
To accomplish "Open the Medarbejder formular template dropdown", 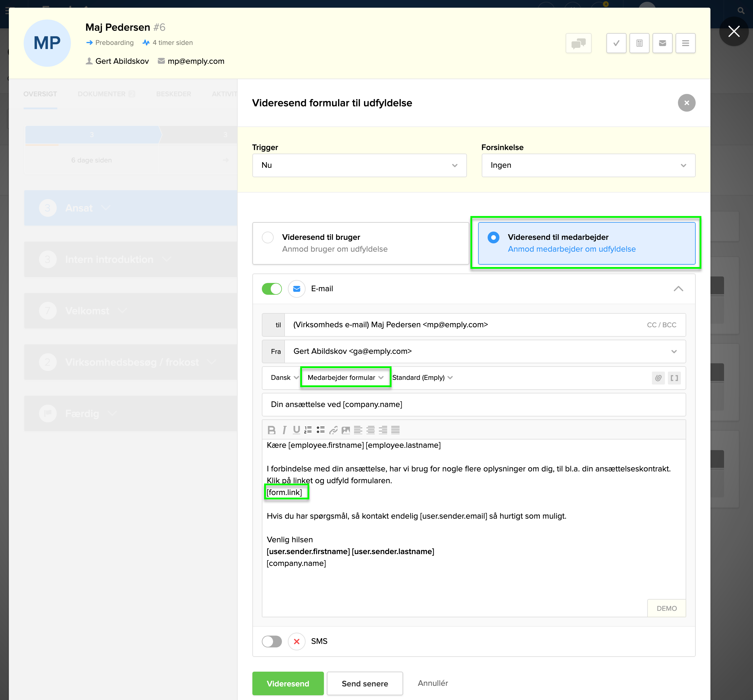I will click(x=345, y=377).
